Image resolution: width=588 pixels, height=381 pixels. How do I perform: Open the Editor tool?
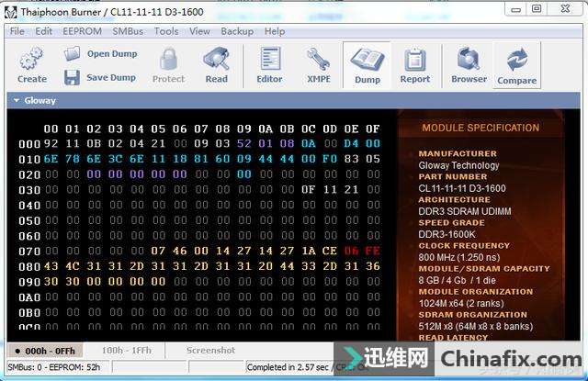(270, 59)
